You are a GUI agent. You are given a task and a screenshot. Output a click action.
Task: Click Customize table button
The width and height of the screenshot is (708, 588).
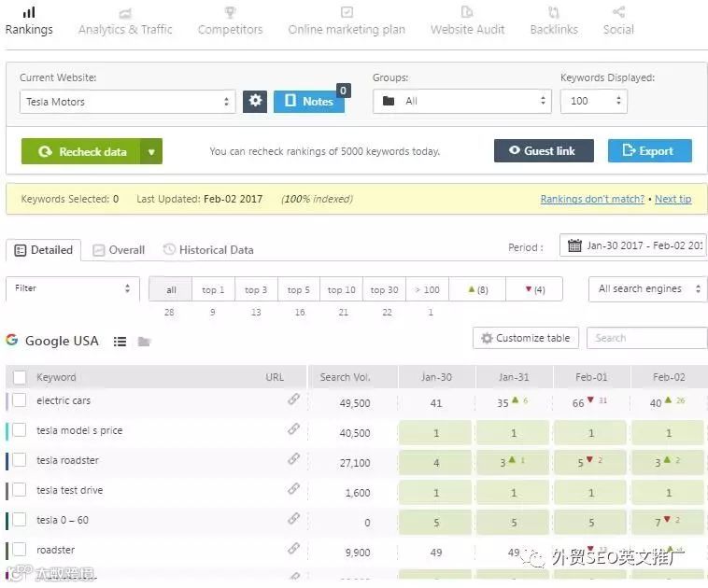[x=526, y=338]
